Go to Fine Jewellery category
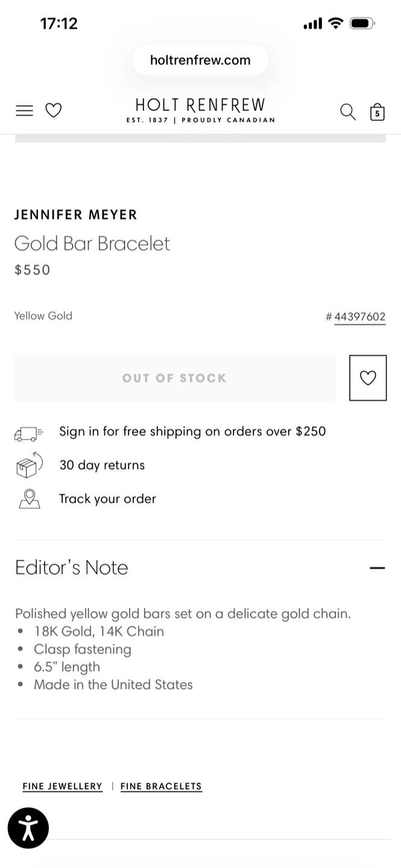Image resolution: width=401 pixels, height=868 pixels. click(63, 786)
